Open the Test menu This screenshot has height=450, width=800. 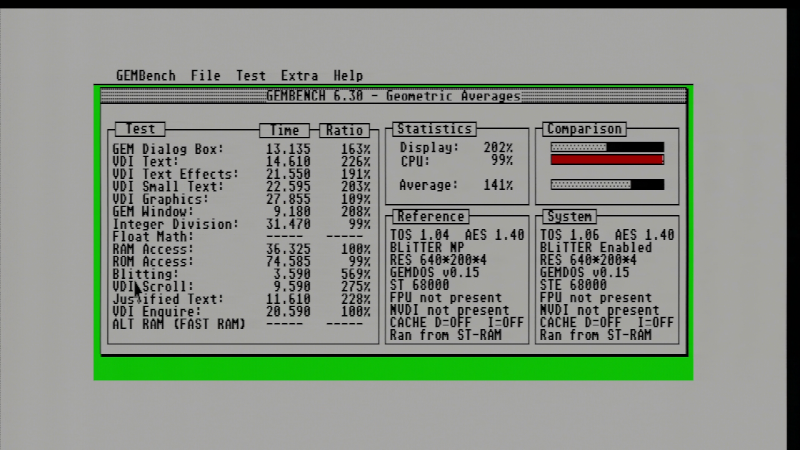click(251, 76)
